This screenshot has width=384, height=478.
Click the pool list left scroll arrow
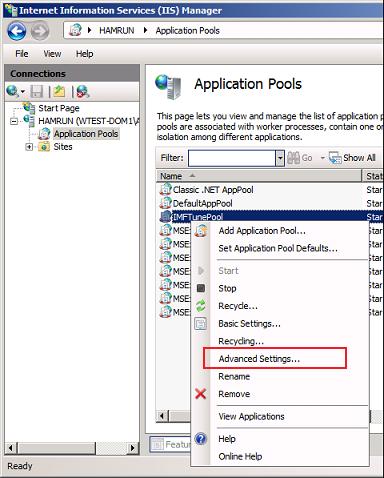tap(163, 416)
